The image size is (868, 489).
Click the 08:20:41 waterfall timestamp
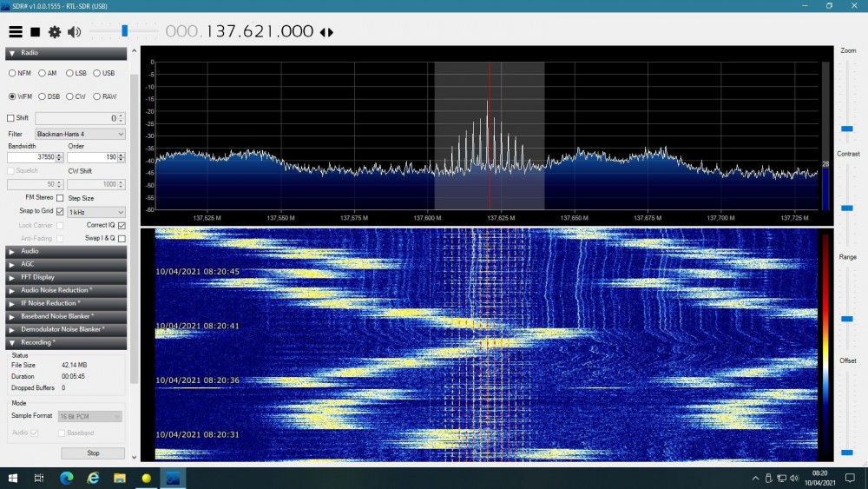[x=198, y=326]
